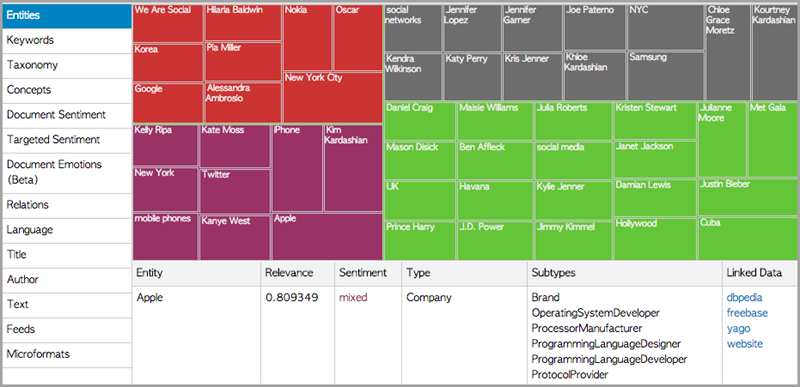
Task: Select the Samsung gray tile
Action: pyautogui.click(x=666, y=75)
